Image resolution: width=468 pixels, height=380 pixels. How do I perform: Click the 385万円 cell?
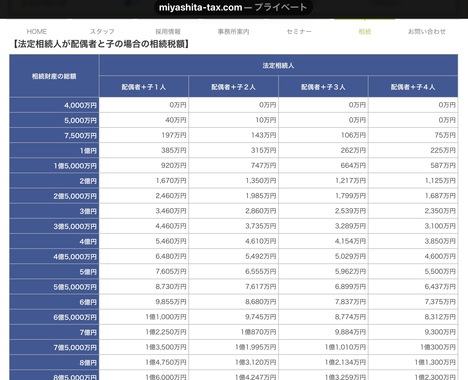pyautogui.click(x=144, y=150)
